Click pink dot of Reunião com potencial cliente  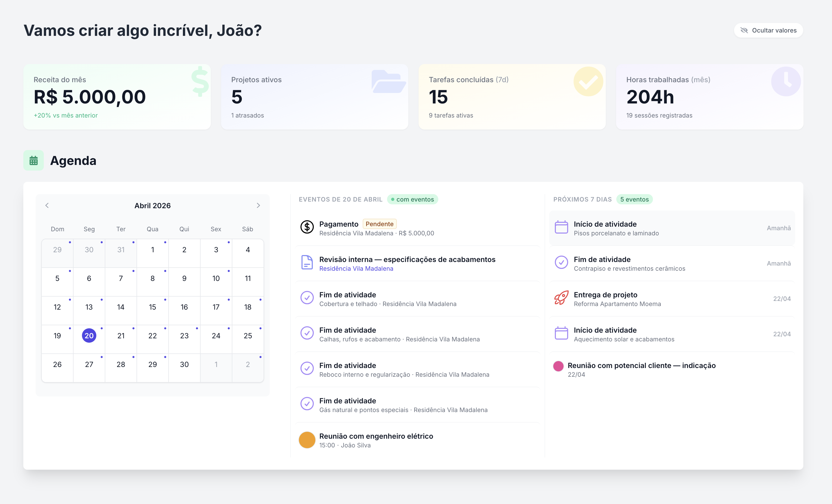(558, 366)
